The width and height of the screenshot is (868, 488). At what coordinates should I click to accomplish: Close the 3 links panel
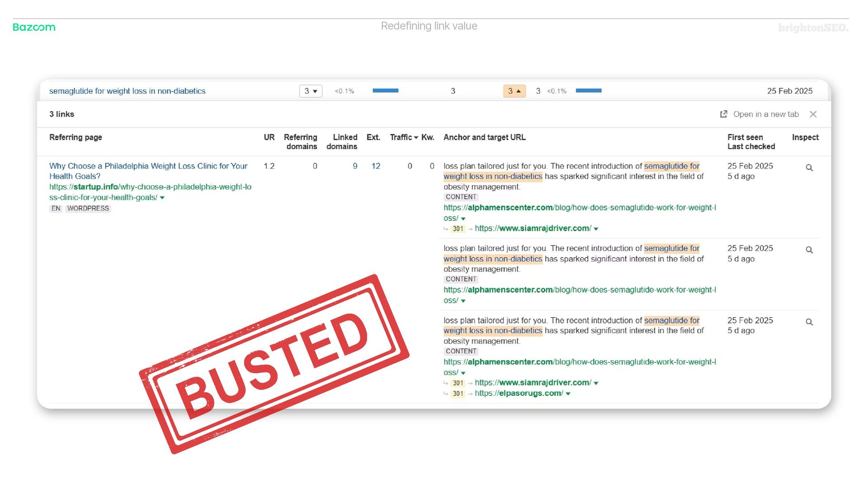[813, 114]
